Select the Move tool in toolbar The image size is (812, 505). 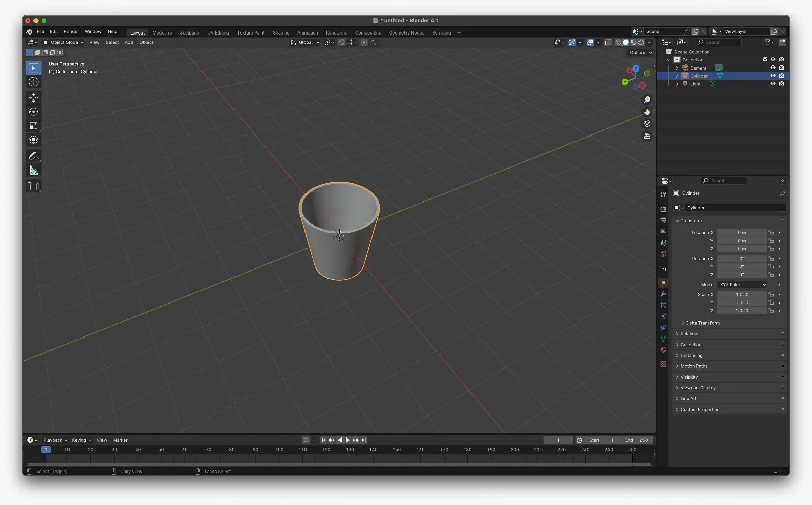coord(33,97)
